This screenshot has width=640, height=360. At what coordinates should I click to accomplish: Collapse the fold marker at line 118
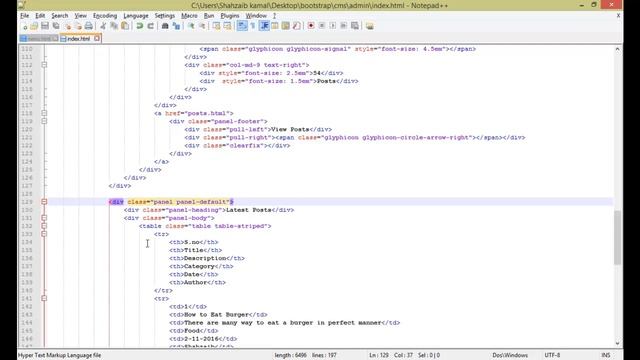click(44, 113)
